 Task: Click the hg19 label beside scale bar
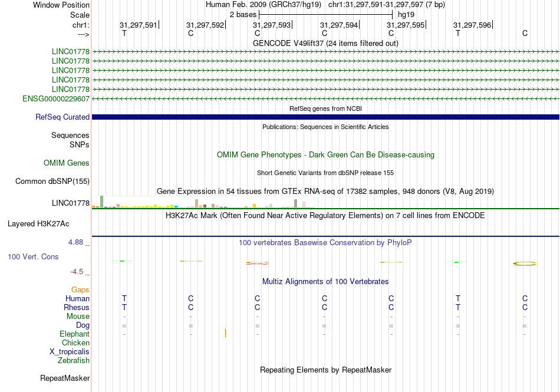point(406,15)
